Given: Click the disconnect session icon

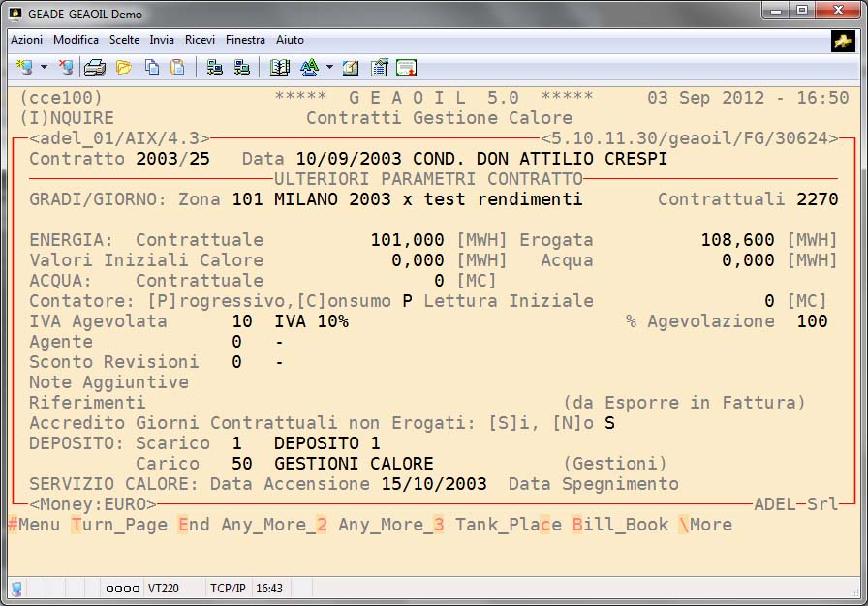Looking at the screenshot, I should 66,68.
